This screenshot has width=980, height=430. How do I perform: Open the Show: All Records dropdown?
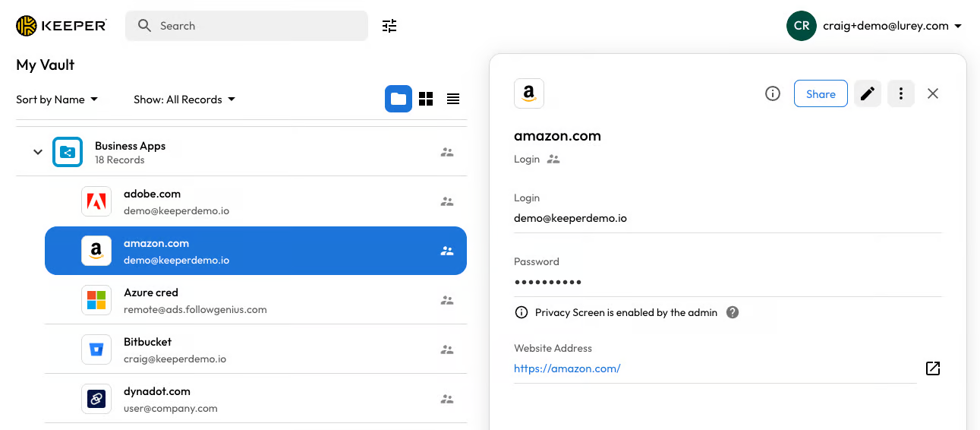(184, 100)
